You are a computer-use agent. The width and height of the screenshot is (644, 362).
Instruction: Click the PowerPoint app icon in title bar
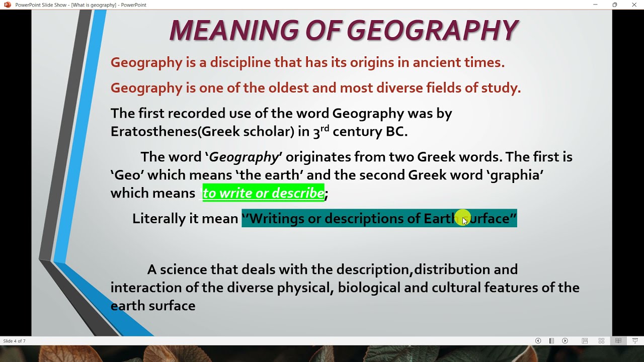coord(7,5)
